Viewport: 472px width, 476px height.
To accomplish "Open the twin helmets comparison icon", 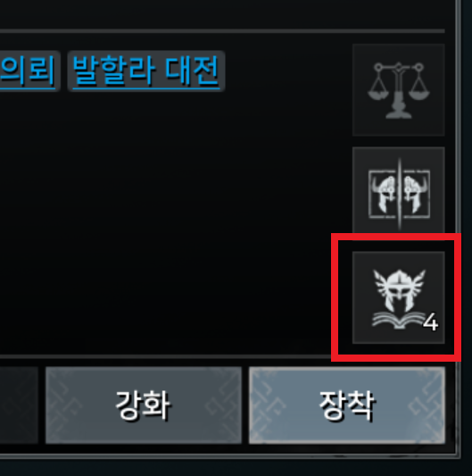I will (399, 194).
